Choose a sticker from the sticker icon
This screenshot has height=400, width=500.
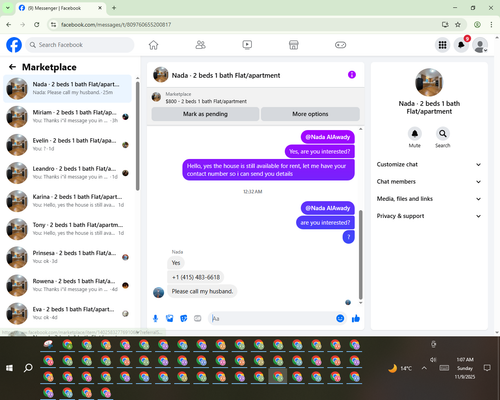tap(183, 319)
